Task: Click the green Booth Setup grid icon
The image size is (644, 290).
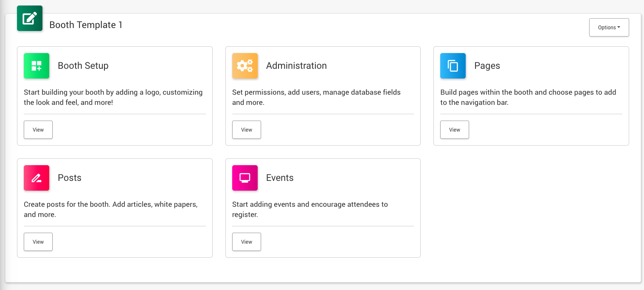Action: pyautogui.click(x=37, y=66)
